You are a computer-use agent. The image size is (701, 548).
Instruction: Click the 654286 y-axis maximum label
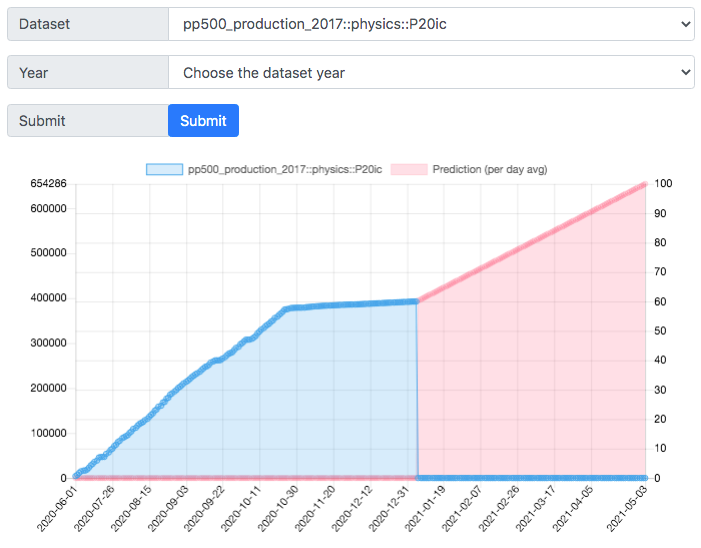point(48,183)
